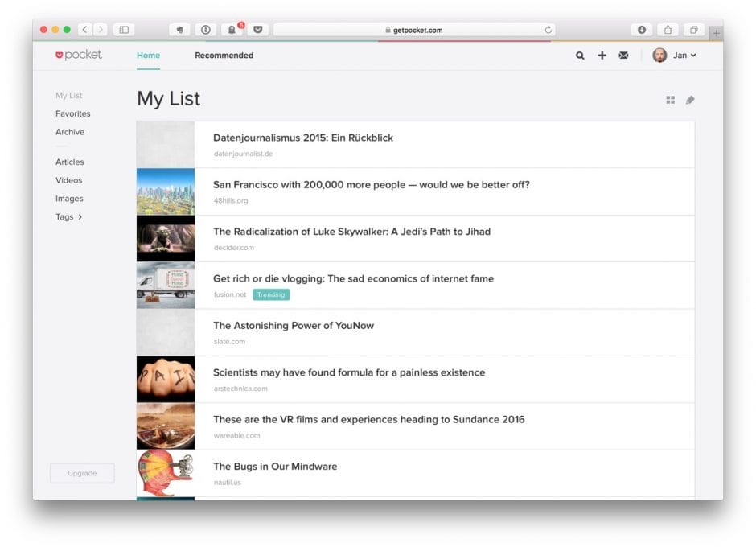Image resolution: width=756 pixels, height=547 pixels.
Task: Open the Jan account dropdown
Action: point(674,56)
